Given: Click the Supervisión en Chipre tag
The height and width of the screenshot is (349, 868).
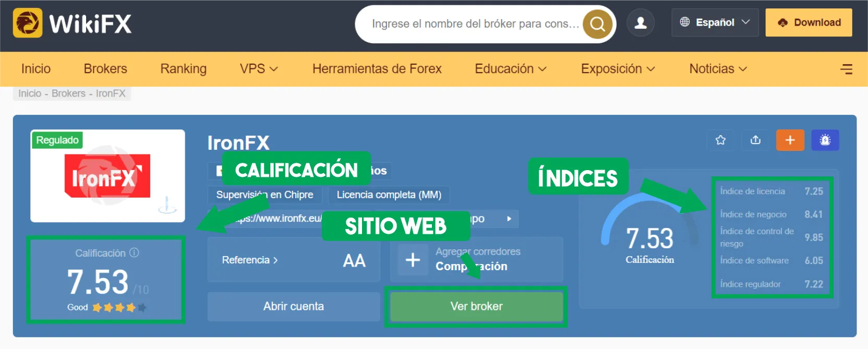Looking at the screenshot, I should click(264, 195).
